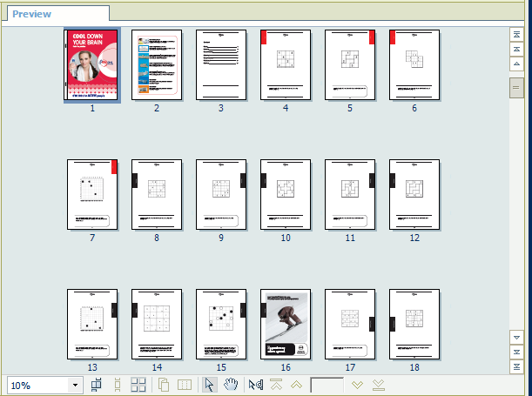
Task: Select the pointer selection tool
Action: [x=209, y=385]
